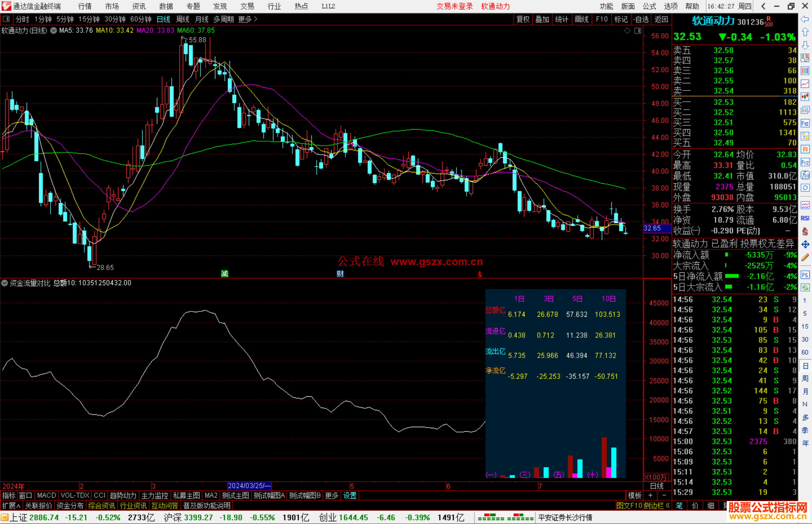Collapse the 侧边栏 sidebar chevron
Screen dimensions: 812x524
[x=668, y=506]
